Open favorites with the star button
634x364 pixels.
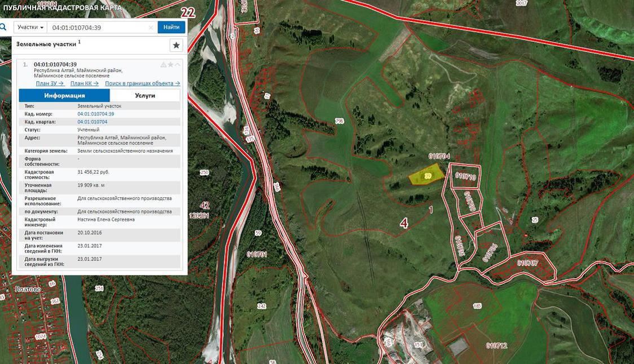pos(176,45)
